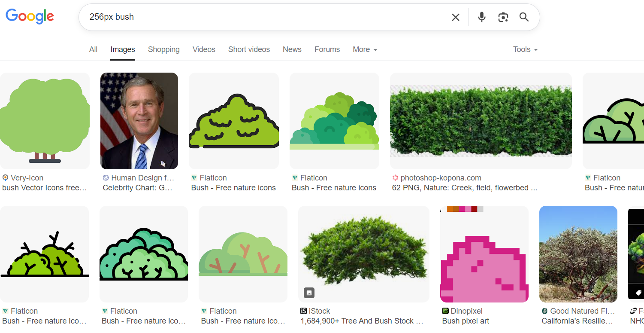Screen dimensions: 644x333
Task: Expand the More dropdown menu
Action: tap(365, 49)
